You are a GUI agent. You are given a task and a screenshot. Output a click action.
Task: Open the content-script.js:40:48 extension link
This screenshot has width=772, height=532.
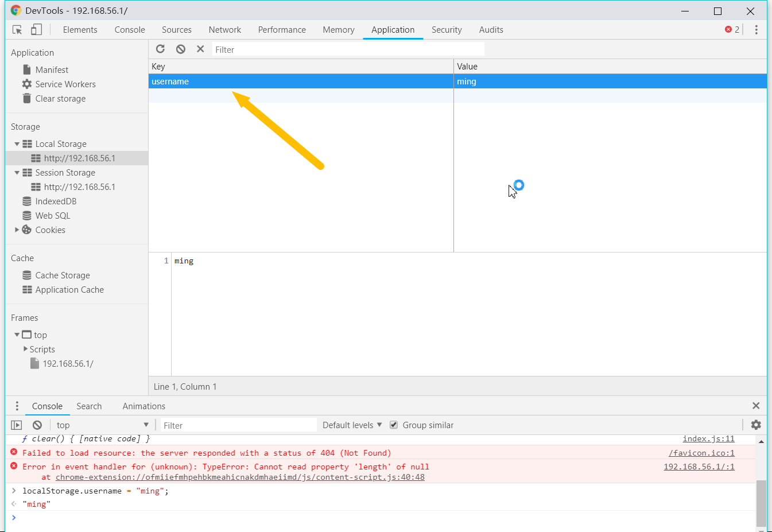tap(240, 477)
